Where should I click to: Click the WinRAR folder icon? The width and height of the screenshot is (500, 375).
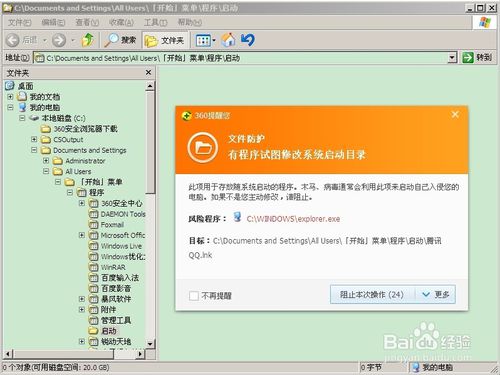pyautogui.click(x=94, y=267)
